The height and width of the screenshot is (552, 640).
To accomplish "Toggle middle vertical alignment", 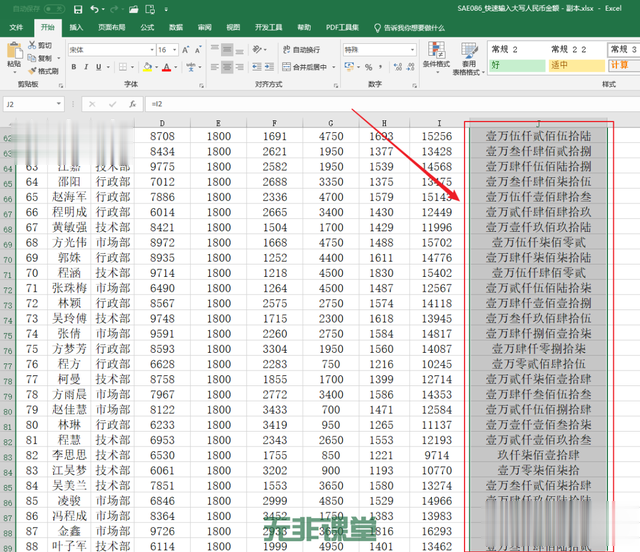I will pos(227,50).
